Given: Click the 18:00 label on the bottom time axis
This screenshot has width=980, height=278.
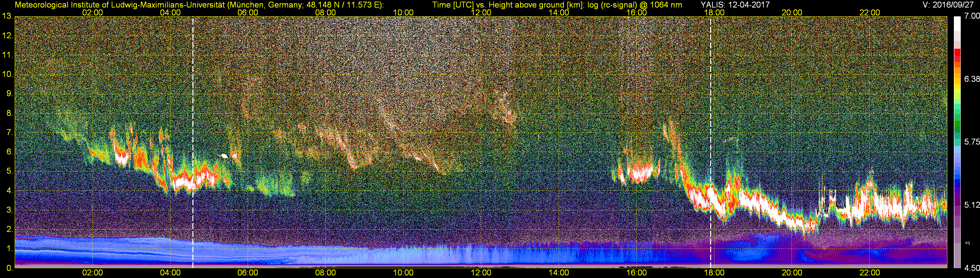Looking at the screenshot, I should coord(714,273).
